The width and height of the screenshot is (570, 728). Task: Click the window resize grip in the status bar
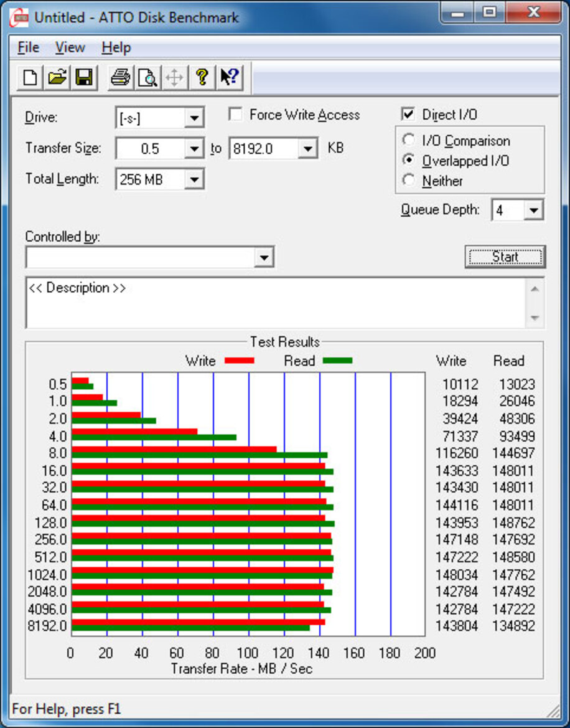552,711
